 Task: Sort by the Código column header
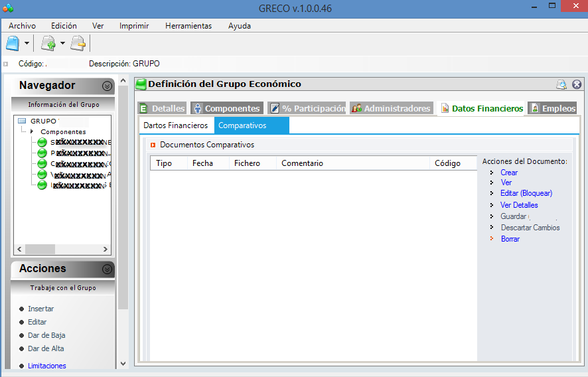tap(453, 163)
